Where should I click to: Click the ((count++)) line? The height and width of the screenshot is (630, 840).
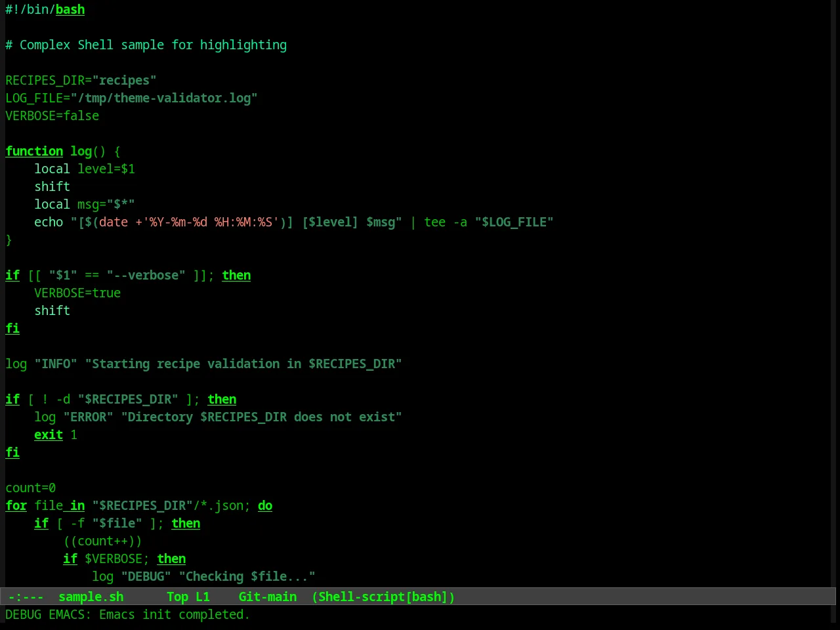pos(102,541)
